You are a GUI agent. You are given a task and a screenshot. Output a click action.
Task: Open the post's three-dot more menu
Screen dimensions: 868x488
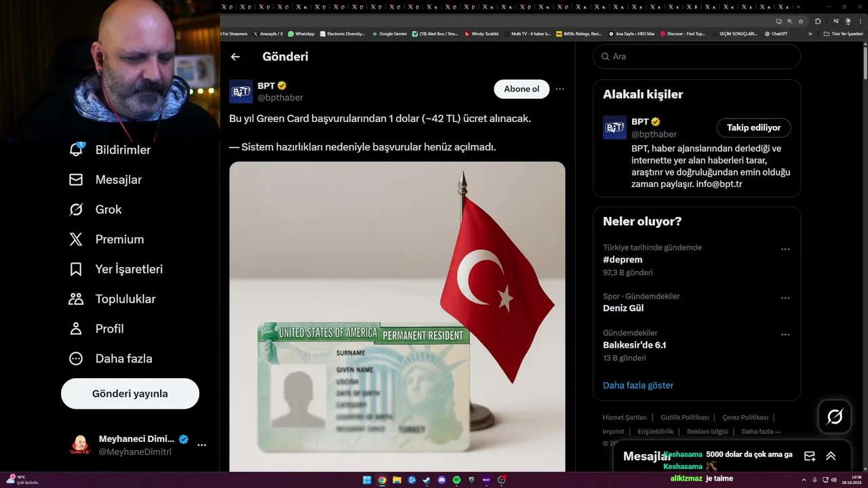tap(559, 89)
